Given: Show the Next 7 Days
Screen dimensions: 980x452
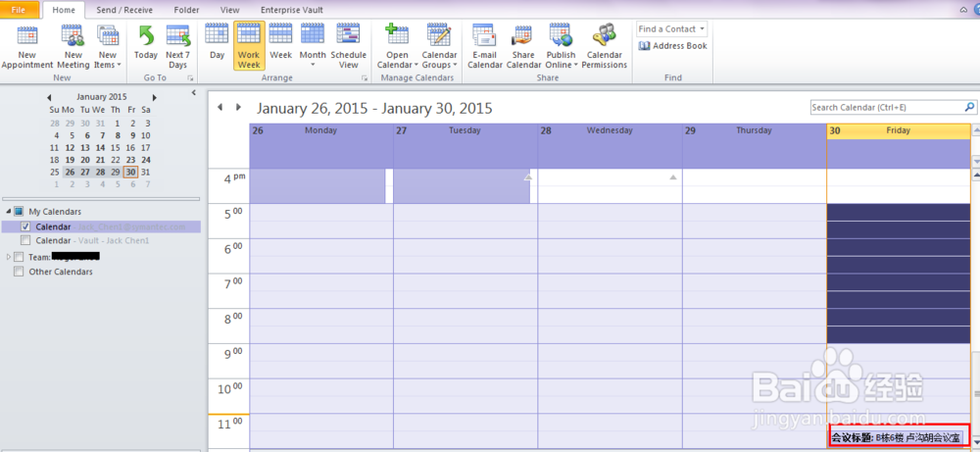Looking at the screenshot, I should pos(177,47).
